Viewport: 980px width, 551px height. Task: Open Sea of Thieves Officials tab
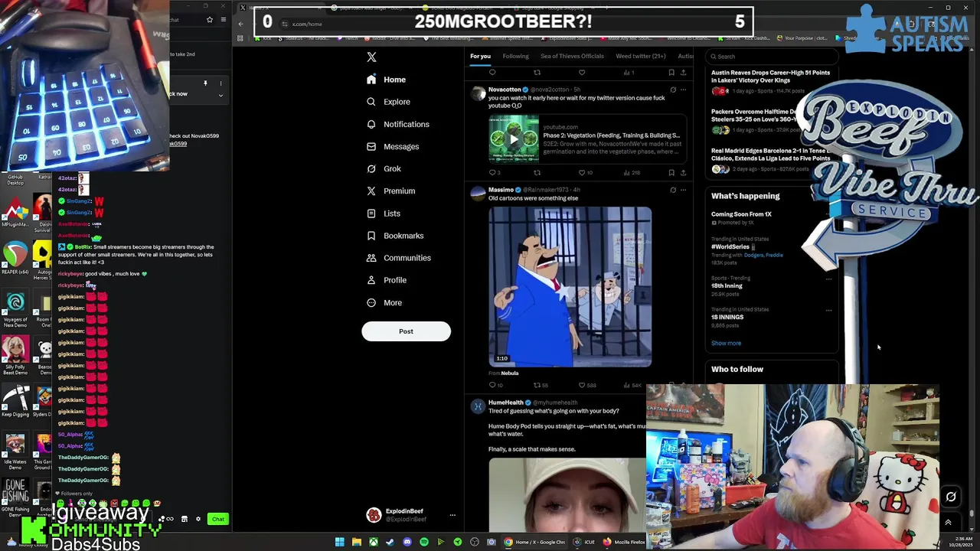[x=572, y=56]
